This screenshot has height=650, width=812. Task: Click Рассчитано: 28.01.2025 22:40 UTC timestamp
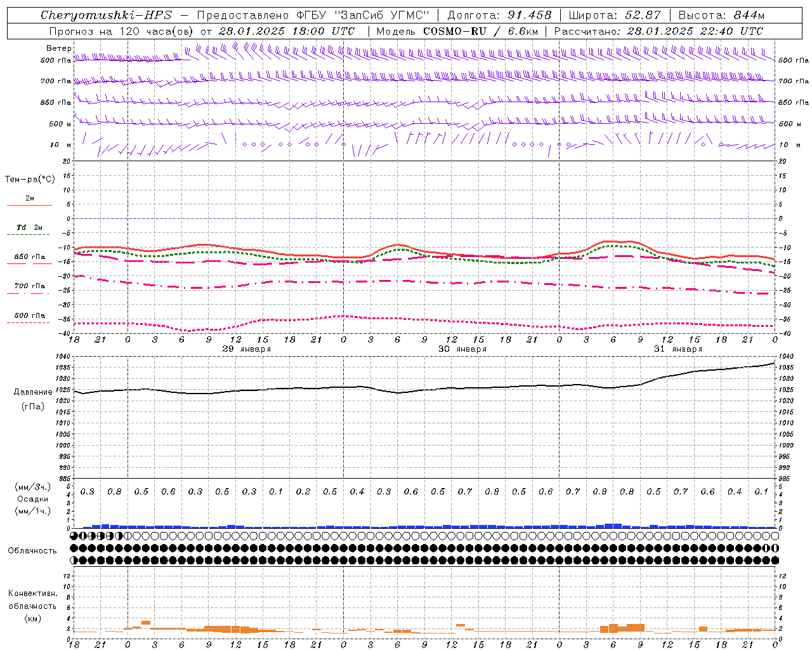(658, 31)
